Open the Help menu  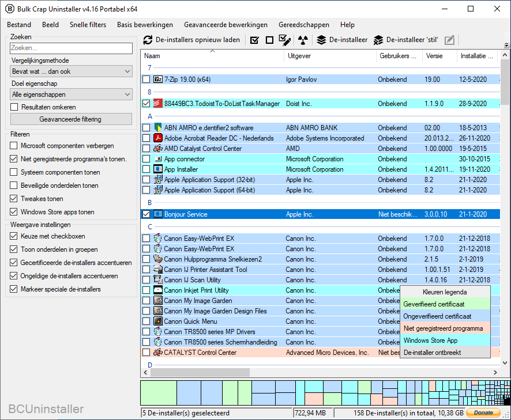coord(347,25)
